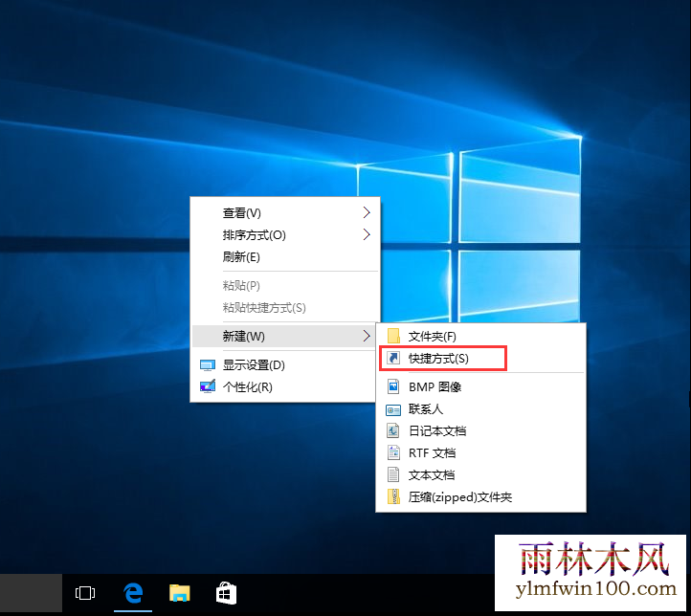Create a new BMP 图像

[480, 386]
